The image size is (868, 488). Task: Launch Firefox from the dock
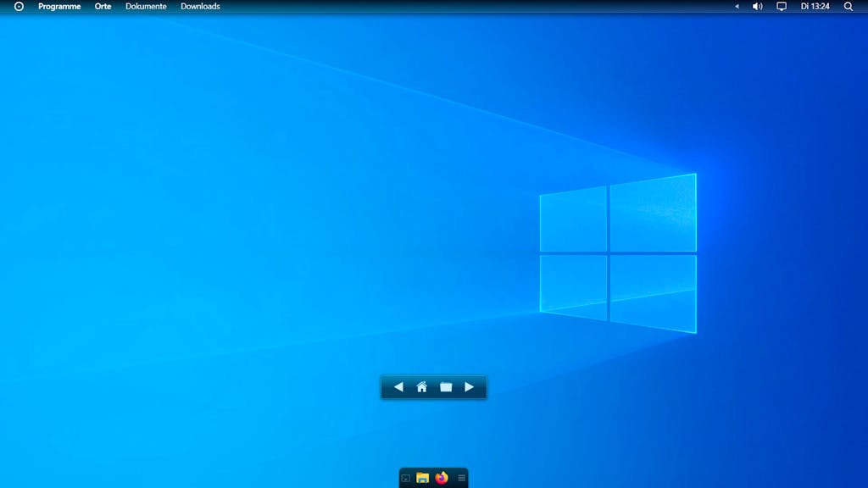[x=441, y=478]
